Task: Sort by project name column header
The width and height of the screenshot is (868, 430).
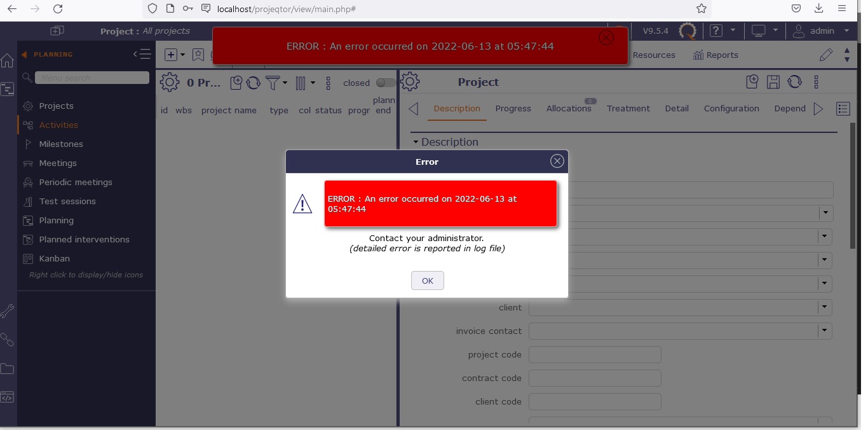Action: point(229,110)
